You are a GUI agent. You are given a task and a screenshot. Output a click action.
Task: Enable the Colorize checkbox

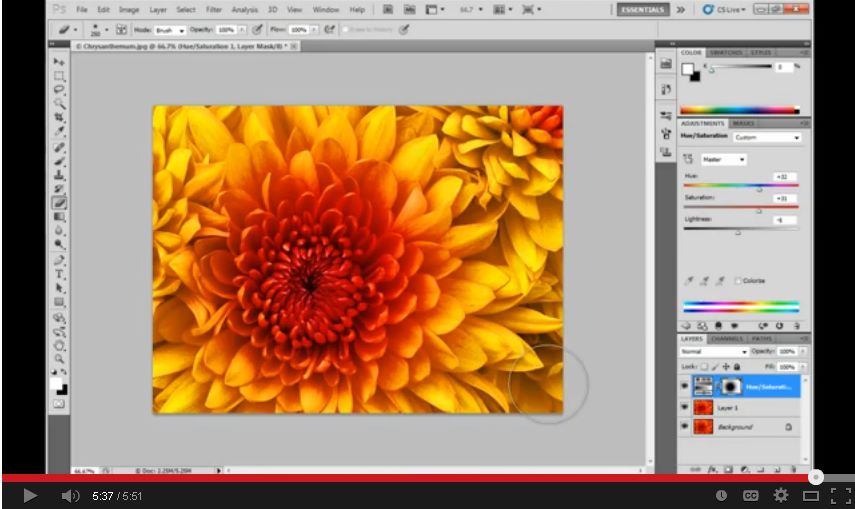pos(738,281)
